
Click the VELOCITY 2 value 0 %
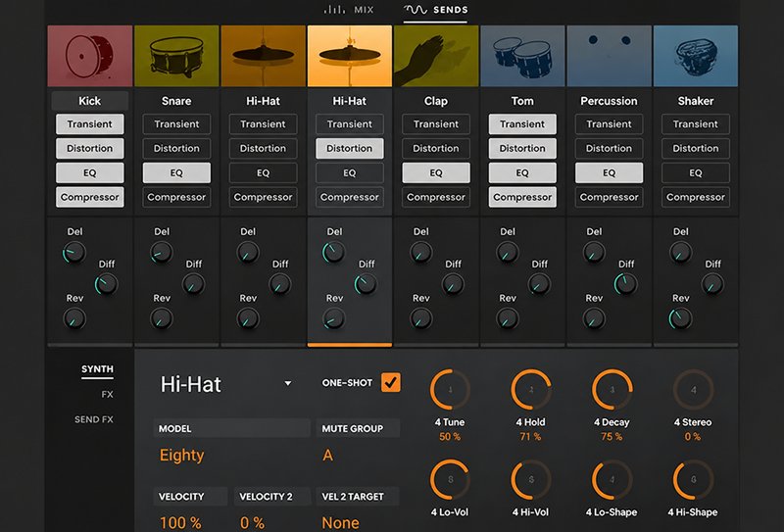coord(253,523)
